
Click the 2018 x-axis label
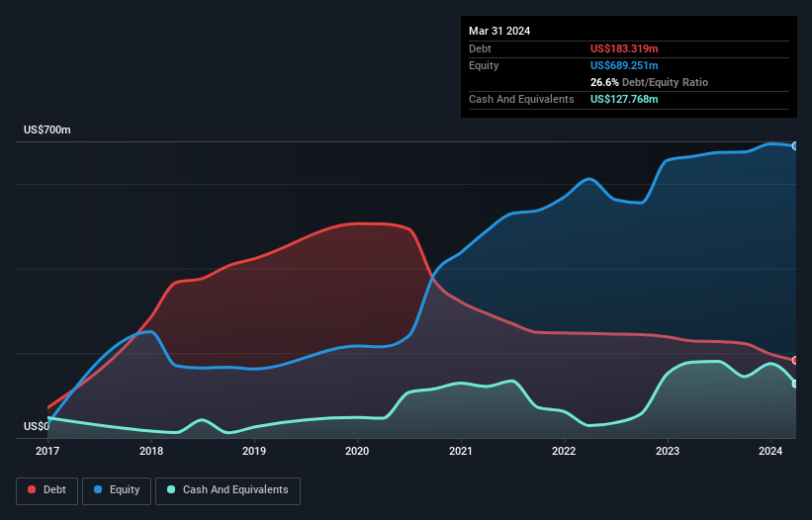tap(151, 451)
